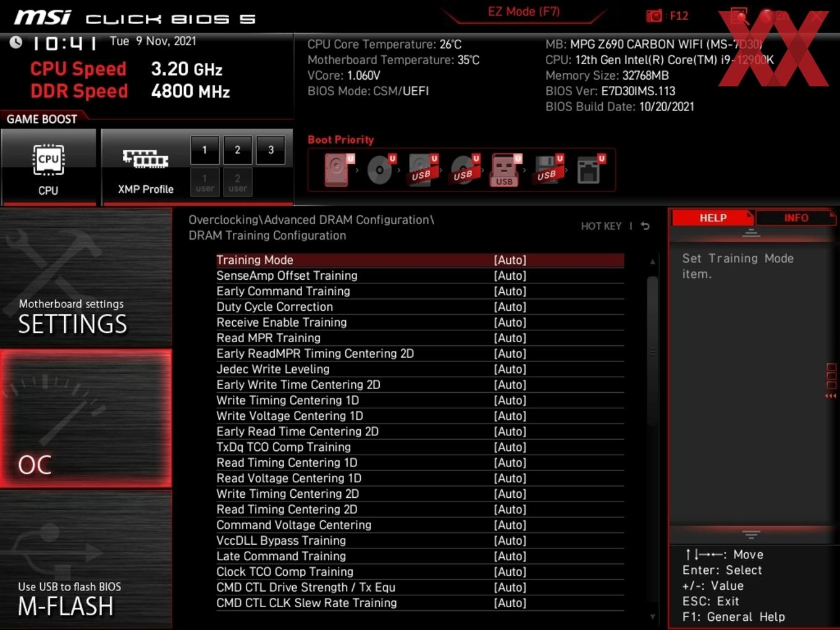This screenshot has width=840, height=630.
Task: Click the back arrow next to HOT KEY
Action: click(645, 226)
